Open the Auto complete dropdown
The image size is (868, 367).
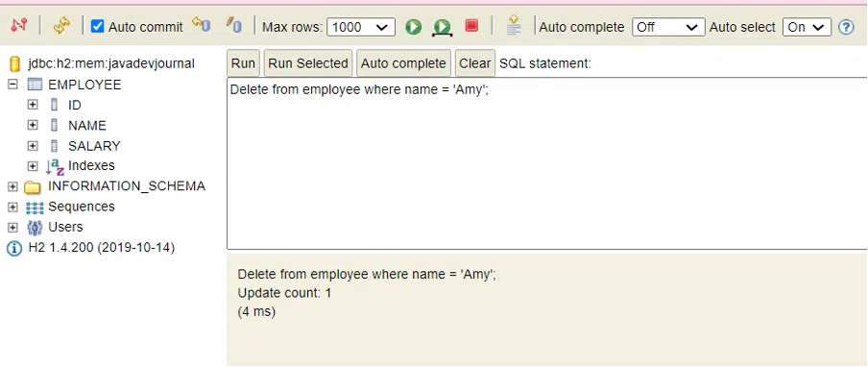pos(668,27)
